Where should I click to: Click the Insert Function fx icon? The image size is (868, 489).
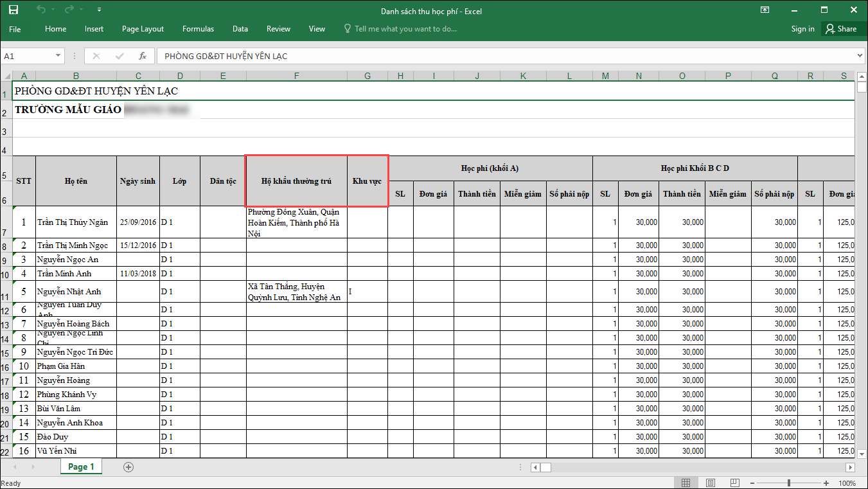(x=143, y=56)
